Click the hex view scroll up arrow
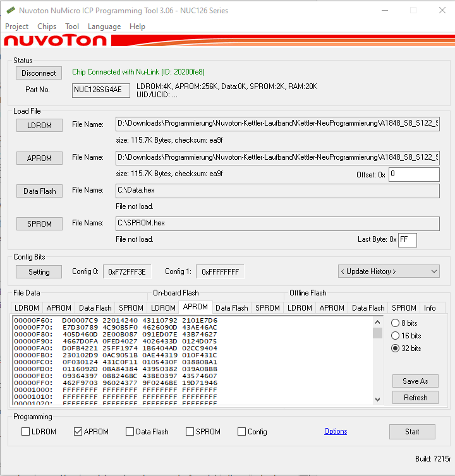The image size is (455, 476). click(377, 322)
